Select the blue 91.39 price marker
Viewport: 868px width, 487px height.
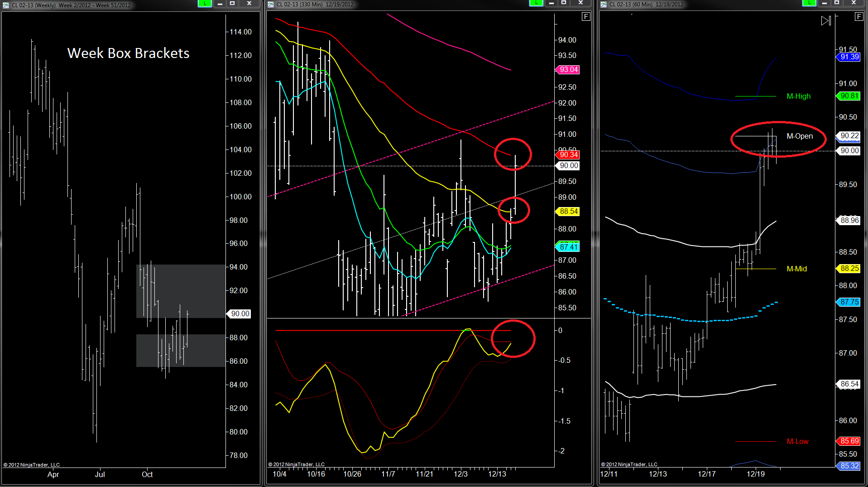(x=848, y=57)
